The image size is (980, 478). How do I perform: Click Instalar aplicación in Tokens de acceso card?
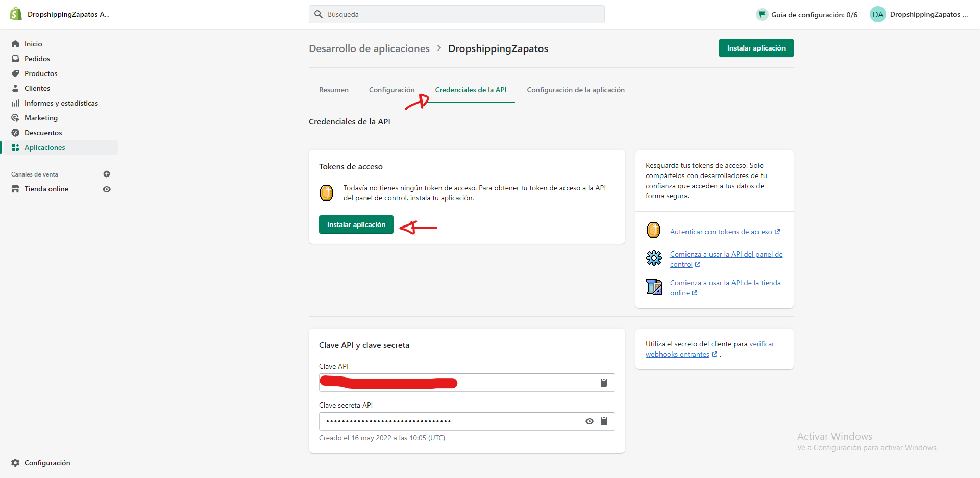click(356, 224)
